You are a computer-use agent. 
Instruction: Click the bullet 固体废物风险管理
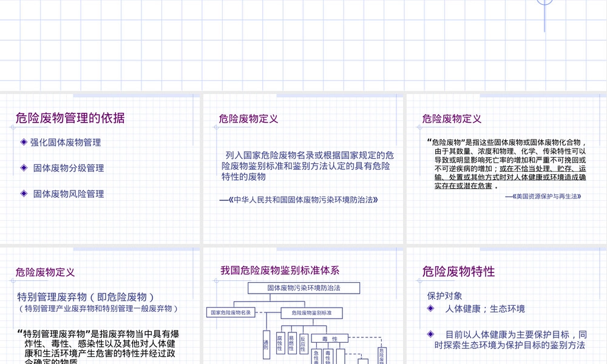point(69,194)
